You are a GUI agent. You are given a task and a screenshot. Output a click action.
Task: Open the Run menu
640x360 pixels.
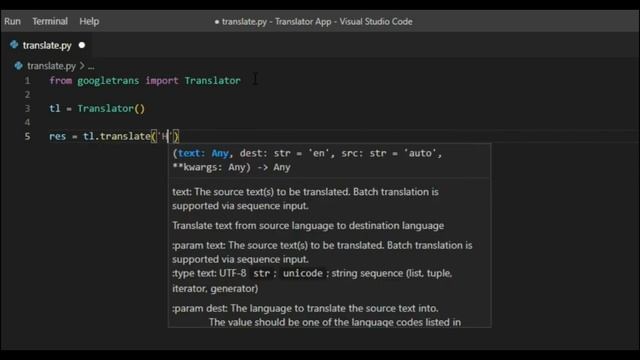point(12,21)
